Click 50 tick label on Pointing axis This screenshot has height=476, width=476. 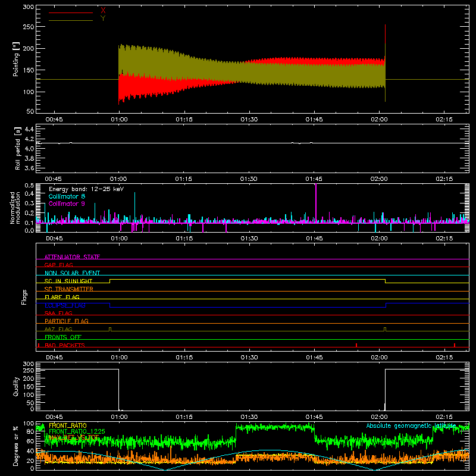(x=30, y=111)
